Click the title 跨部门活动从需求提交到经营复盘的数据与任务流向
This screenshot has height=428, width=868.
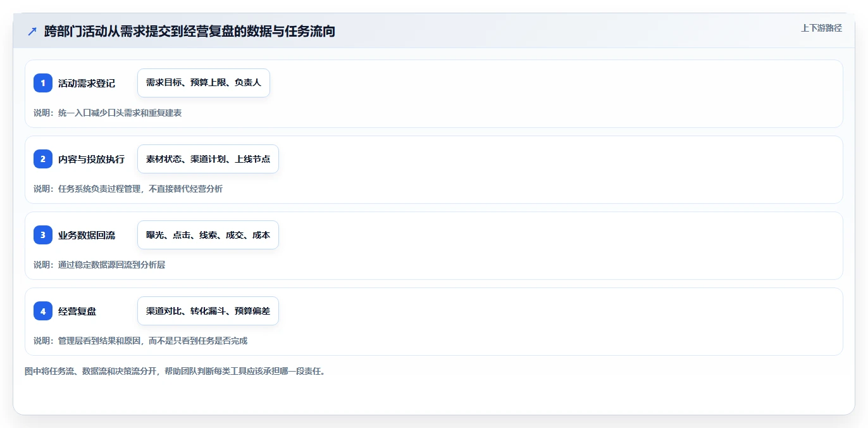190,31
